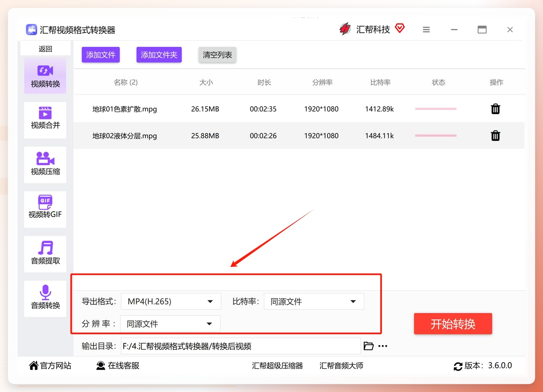Expand the 分辨率 dropdown

click(x=170, y=324)
